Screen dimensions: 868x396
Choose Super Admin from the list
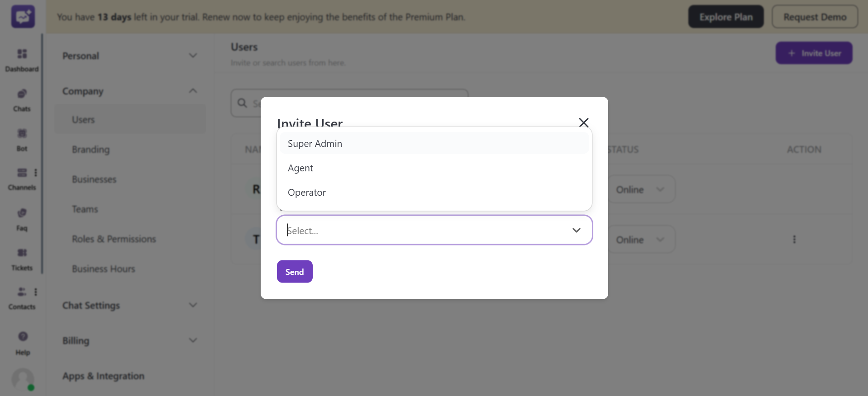[x=315, y=143]
